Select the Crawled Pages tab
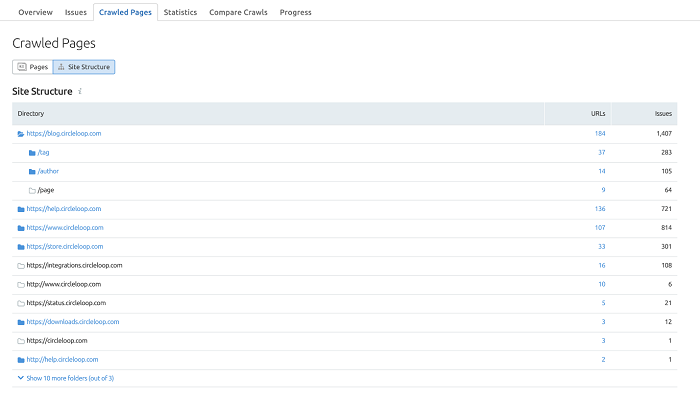Screen dimensions: 700x401 pos(125,12)
